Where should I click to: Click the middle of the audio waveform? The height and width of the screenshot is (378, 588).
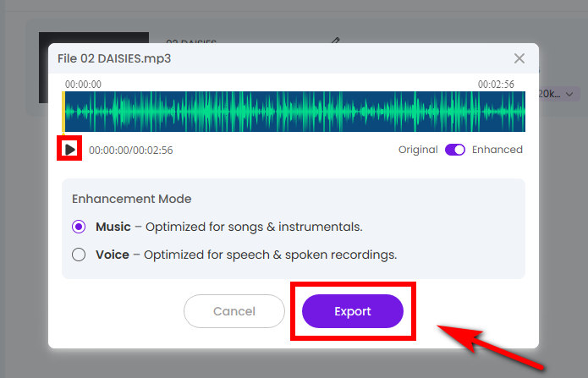coord(294,112)
